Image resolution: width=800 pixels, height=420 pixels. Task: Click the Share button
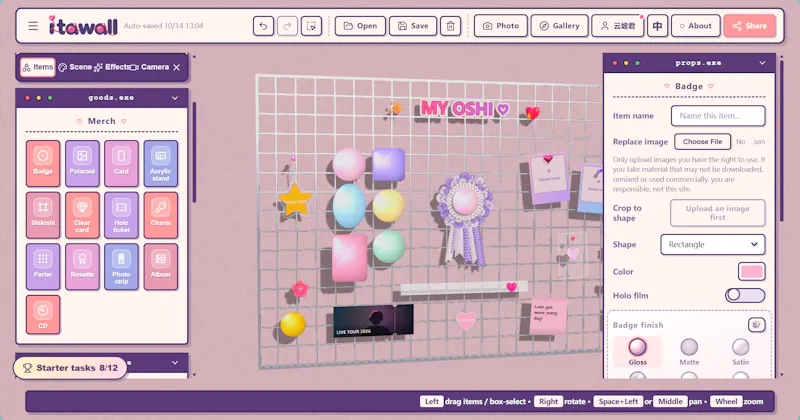(749, 26)
